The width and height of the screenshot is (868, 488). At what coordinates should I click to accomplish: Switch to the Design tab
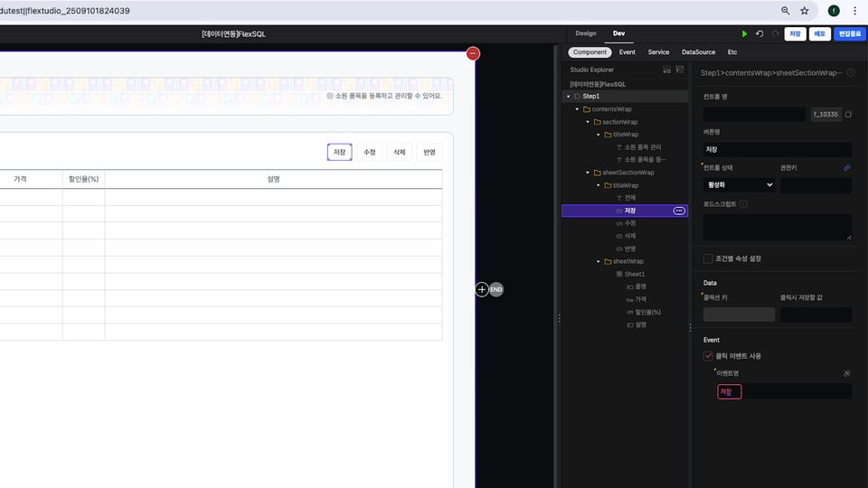[x=586, y=33]
